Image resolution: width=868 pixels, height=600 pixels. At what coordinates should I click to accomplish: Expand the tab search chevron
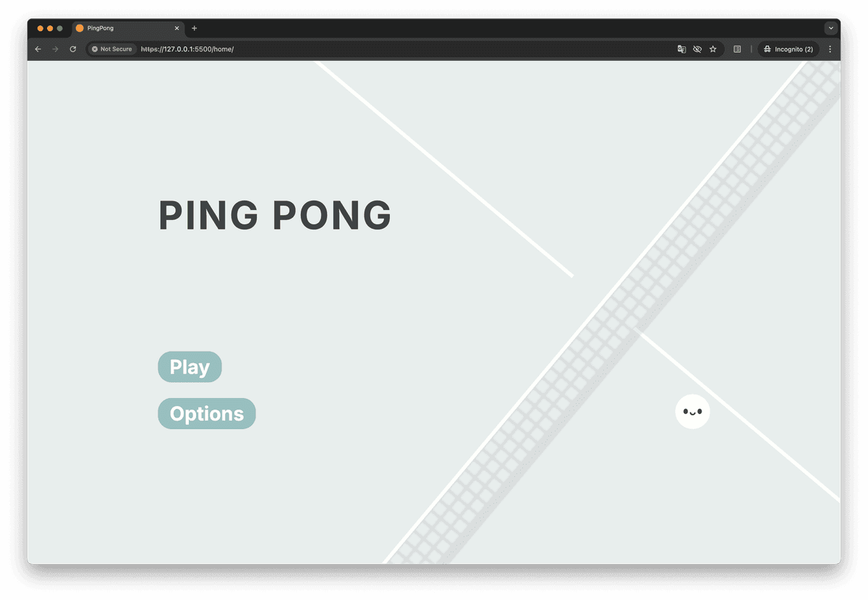(x=830, y=28)
